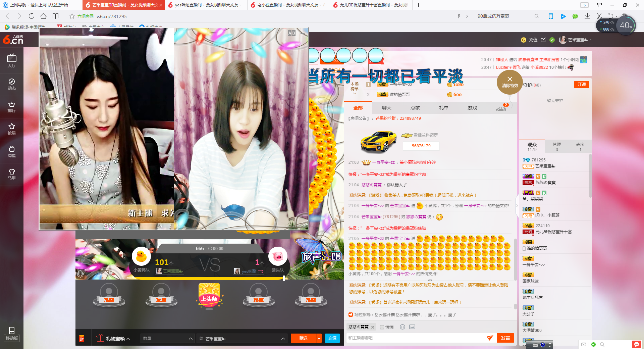
Task: Collapse the audience panel side arrow
Action: point(517,205)
